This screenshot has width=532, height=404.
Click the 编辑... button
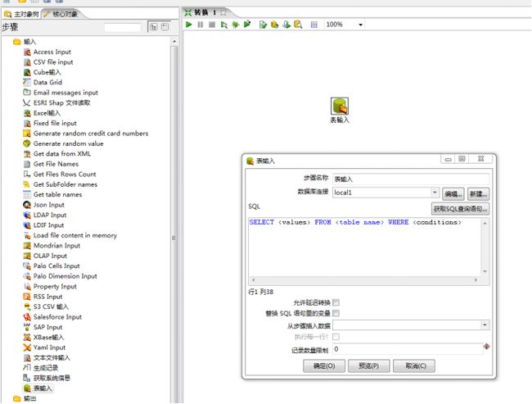pyautogui.click(x=453, y=194)
